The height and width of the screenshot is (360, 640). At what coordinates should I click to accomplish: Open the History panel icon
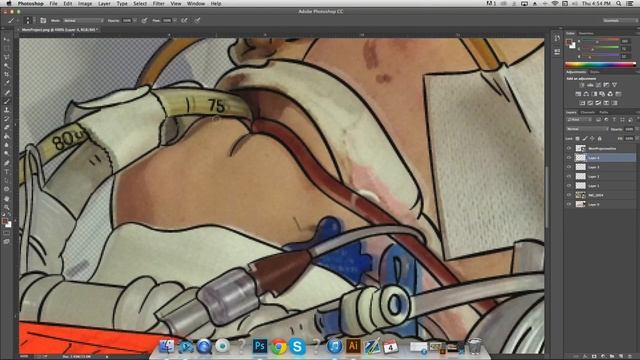(557, 38)
